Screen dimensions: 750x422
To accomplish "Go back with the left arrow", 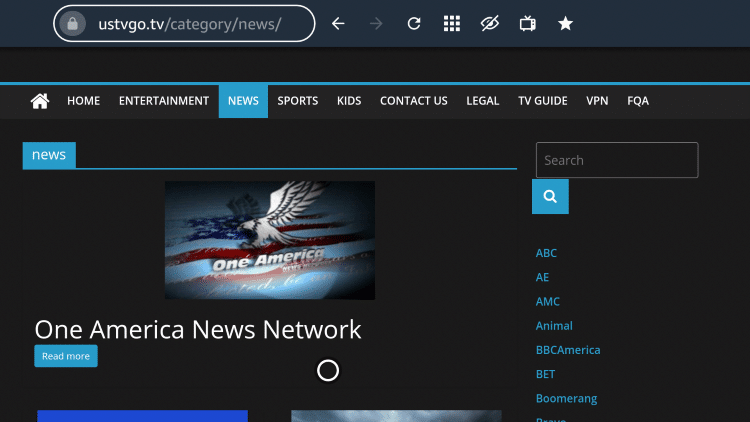I will [338, 23].
